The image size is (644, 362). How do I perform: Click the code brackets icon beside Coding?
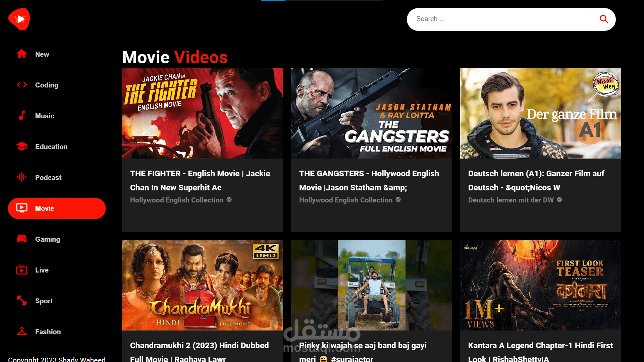point(22,84)
